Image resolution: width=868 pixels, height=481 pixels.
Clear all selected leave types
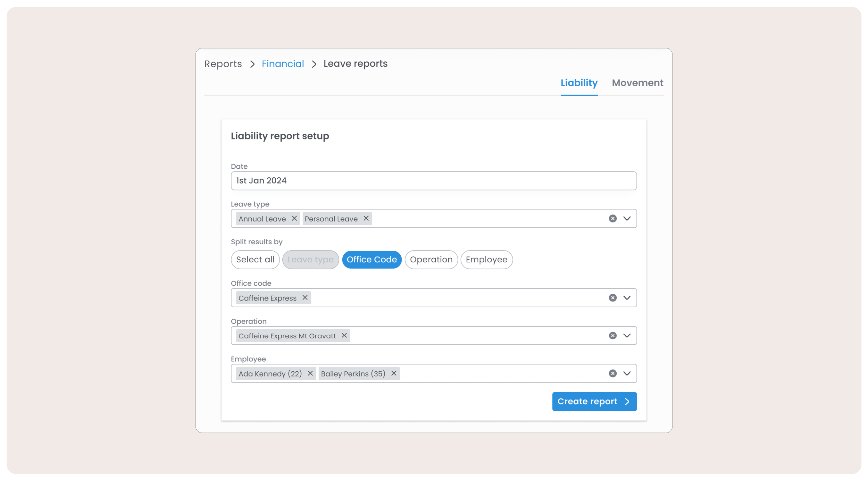(x=613, y=218)
